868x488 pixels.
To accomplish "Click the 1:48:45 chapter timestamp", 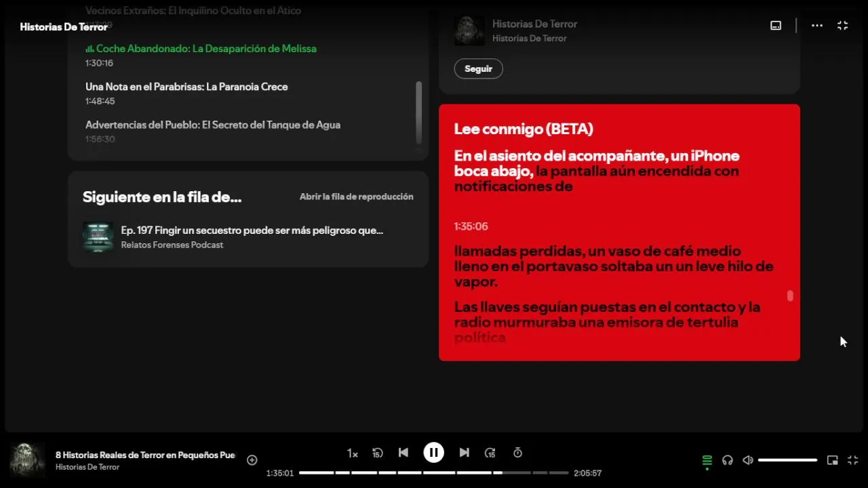I will (x=100, y=101).
